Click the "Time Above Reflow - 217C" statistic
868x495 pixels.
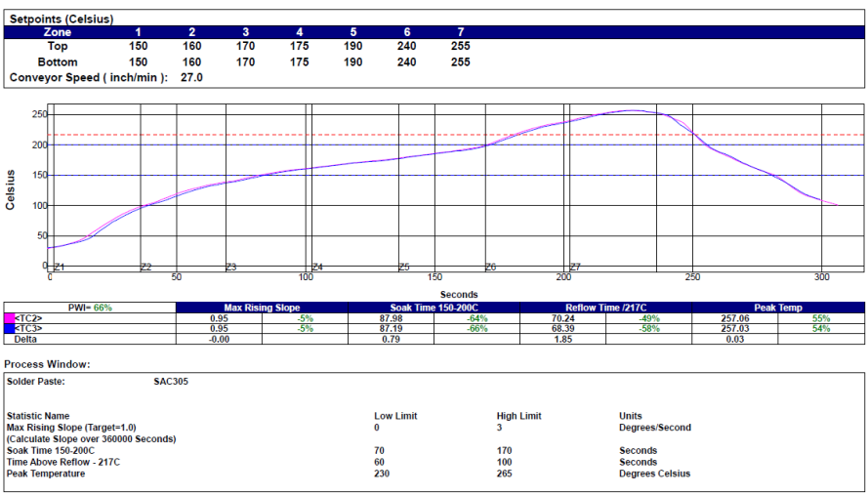[63, 462]
